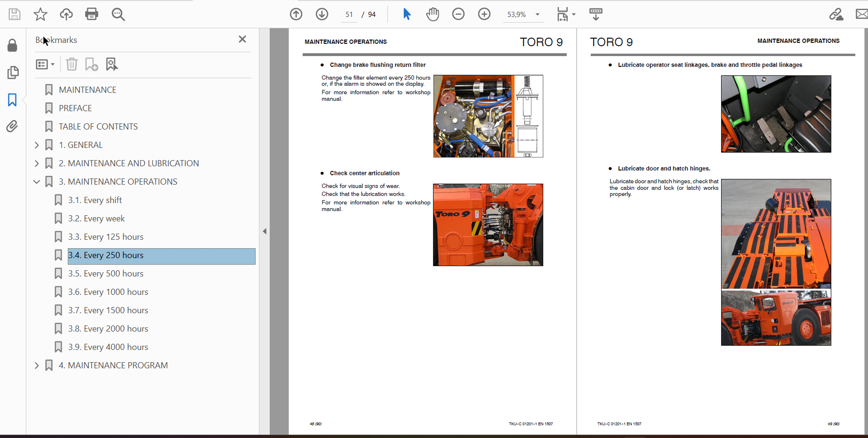Select the 3.5. Every 500 hours bookmark
Viewport: 868px width, 438px height.
tap(106, 274)
